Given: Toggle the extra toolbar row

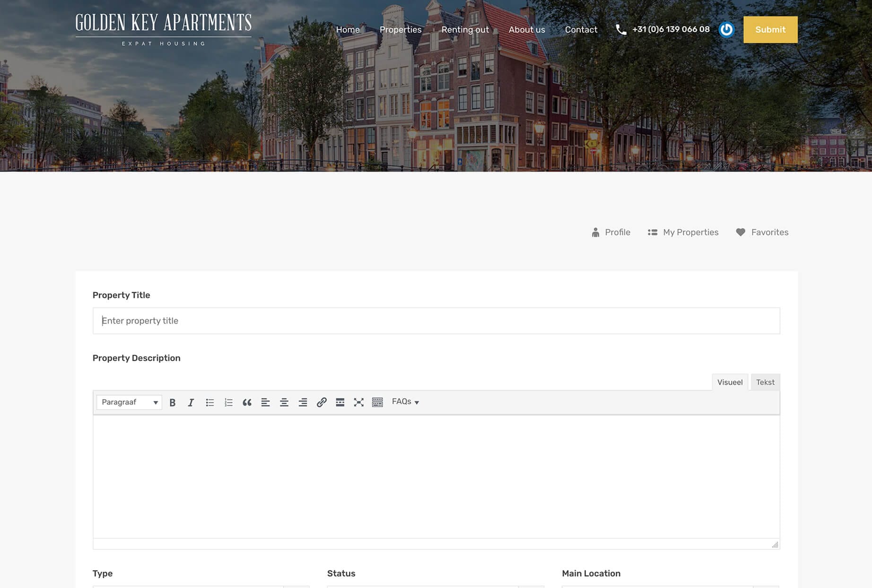Looking at the screenshot, I should pos(377,402).
